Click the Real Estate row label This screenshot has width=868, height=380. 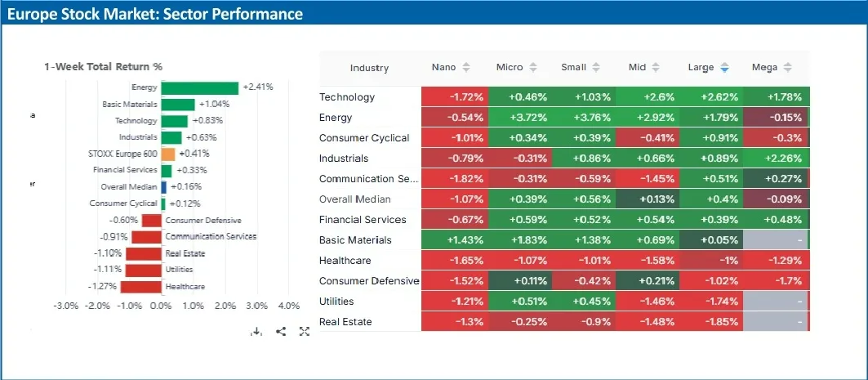(x=345, y=322)
